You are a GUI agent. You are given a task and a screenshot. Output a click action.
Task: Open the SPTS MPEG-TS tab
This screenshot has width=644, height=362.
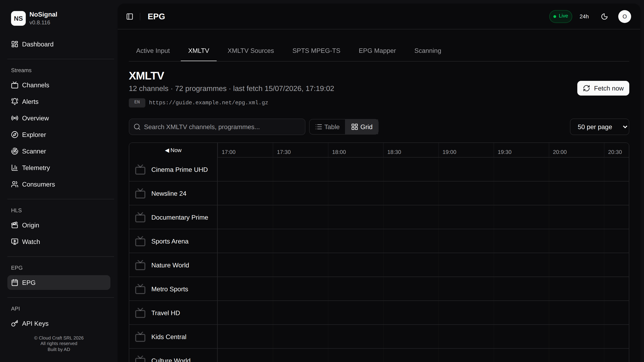point(316,51)
